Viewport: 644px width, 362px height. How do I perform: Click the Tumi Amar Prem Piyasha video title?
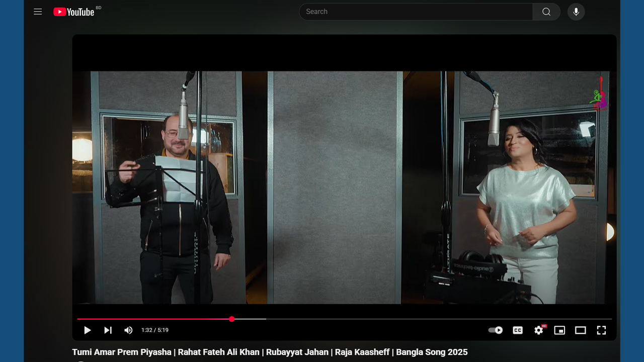click(x=270, y=352)
